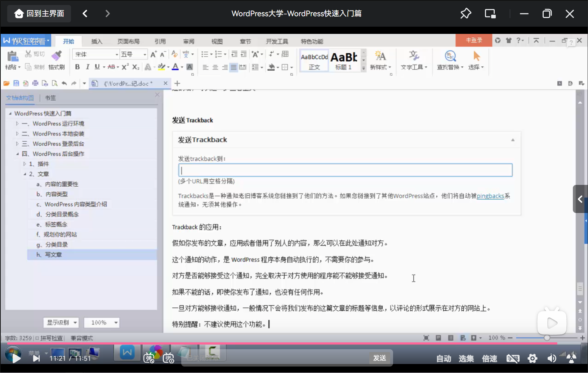Click the Paste clipboard icon
Image resolution: width=588 pixels, height=373 pixels.
(x=13, y=56)
